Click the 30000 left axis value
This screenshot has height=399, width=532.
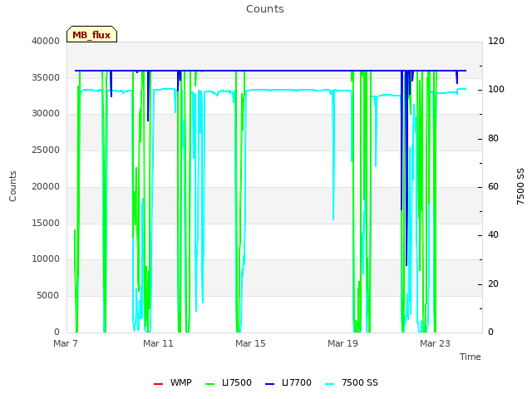[46, 113]
